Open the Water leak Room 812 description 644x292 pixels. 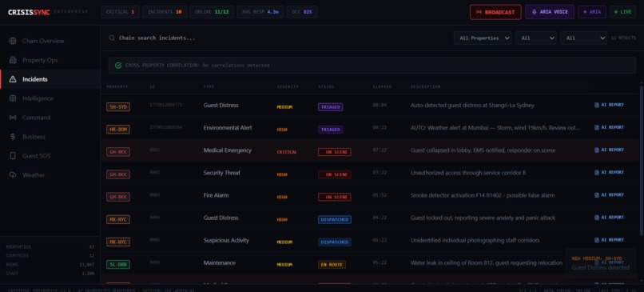coord(487,262)
